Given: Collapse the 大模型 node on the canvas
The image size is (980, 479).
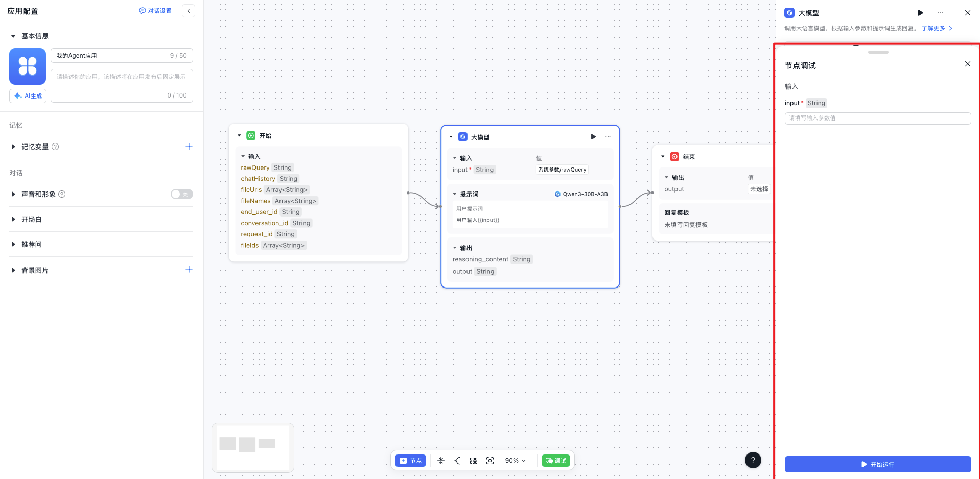Looking at the screenshot, I should pos(451,137).
